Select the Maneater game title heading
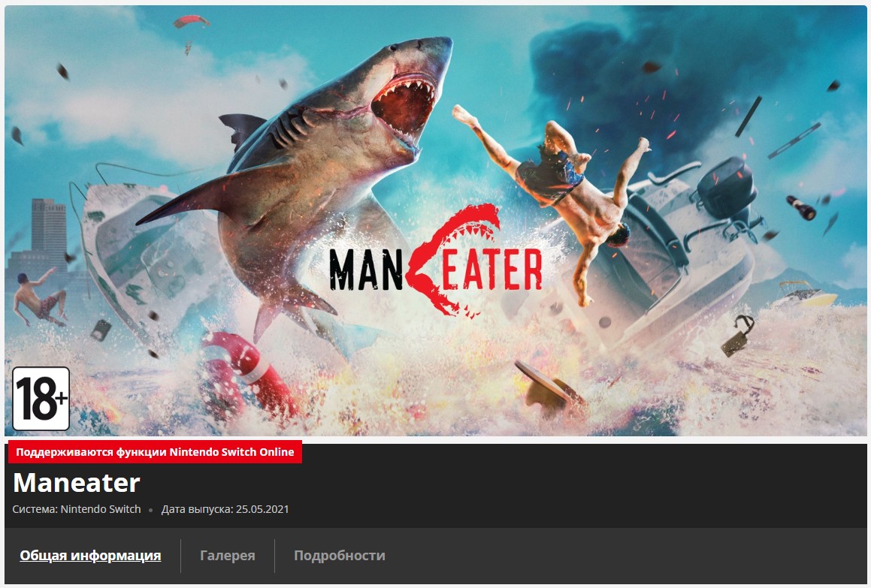This screenshot has height=588, width=871. [77, 483]
